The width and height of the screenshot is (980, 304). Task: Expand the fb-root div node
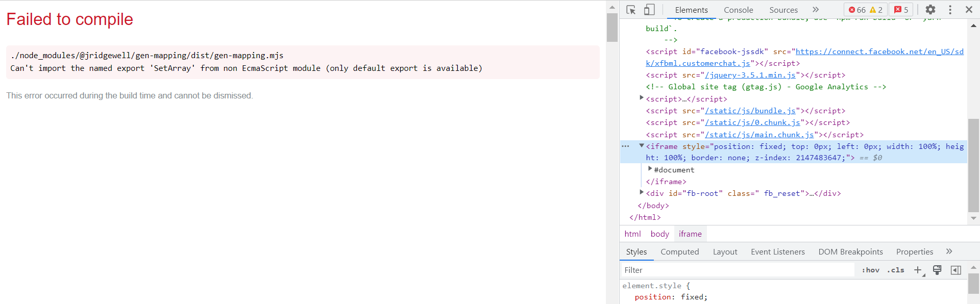[642, 192]
